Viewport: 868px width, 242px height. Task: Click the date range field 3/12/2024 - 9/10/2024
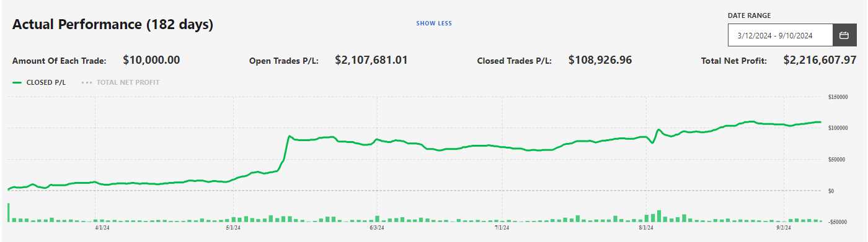click(780, 35)
